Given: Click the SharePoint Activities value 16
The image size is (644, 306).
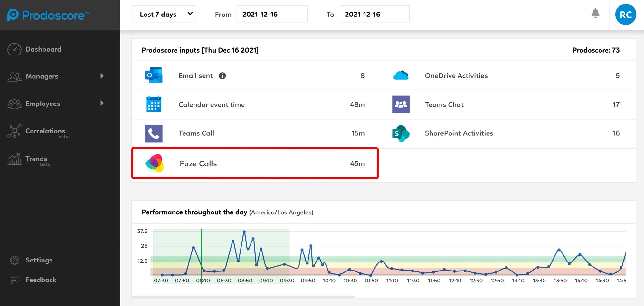Looking at the screenshot, I should click(616, 133).
